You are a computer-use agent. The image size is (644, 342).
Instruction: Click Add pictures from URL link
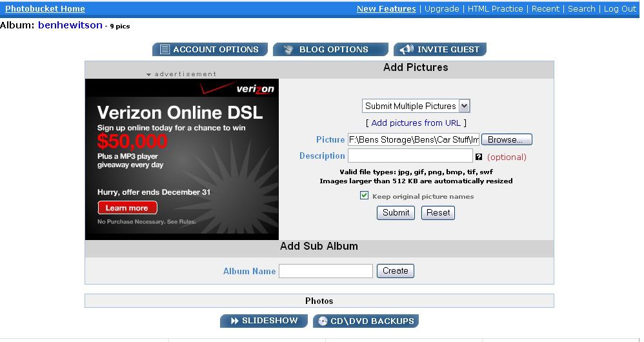[416, 123]
